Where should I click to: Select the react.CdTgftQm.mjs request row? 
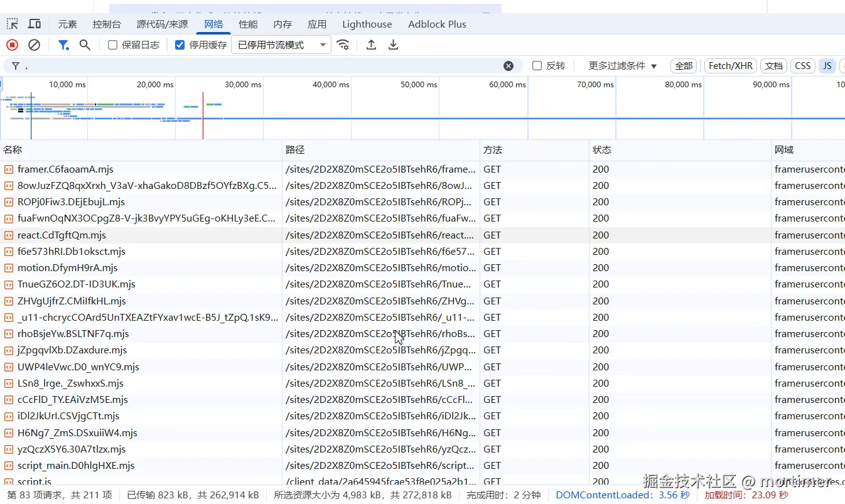point(62,235)
